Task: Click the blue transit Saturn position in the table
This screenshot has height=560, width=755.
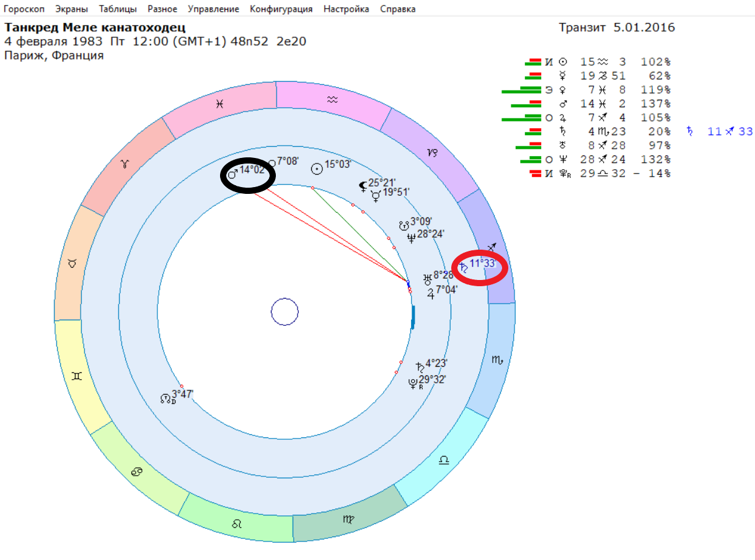Action: point(719,131)
